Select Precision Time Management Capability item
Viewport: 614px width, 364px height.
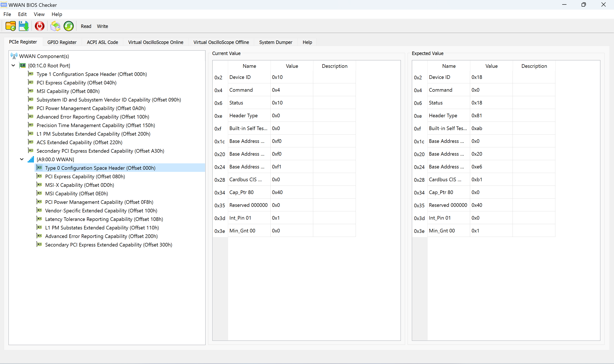click(x=96, y=125)
